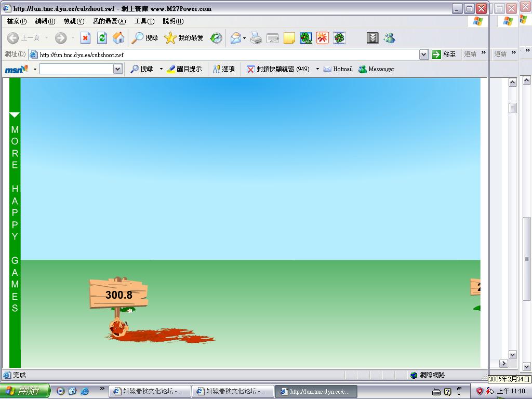
Task: Click the 移至 Go button
Action: coord(444,54)
